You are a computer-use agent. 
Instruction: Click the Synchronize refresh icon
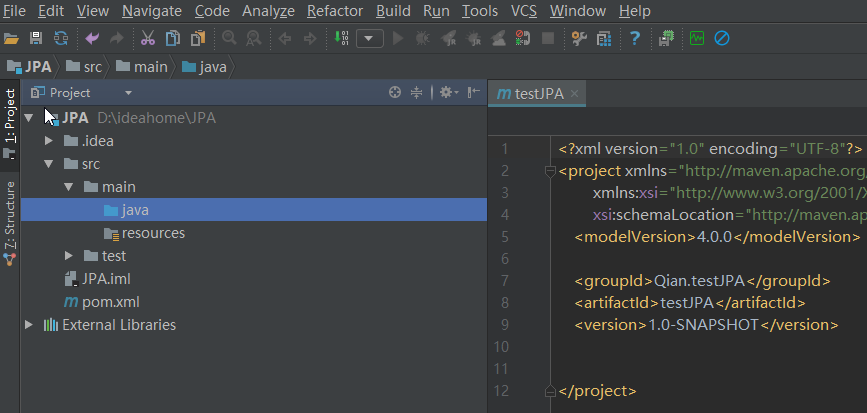coord(60,39)
